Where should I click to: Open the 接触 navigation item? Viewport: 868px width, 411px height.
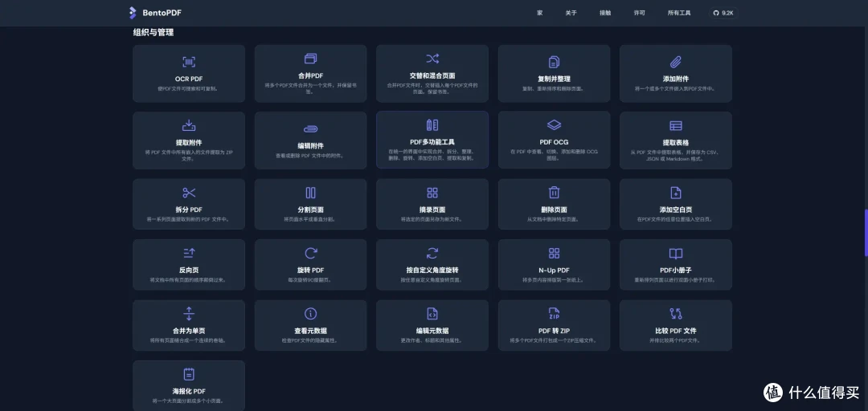[605, 13]
